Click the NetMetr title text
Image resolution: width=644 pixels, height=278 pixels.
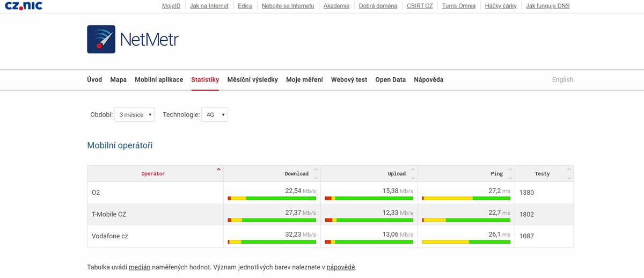pyautogui.click(x=149, y=39)
